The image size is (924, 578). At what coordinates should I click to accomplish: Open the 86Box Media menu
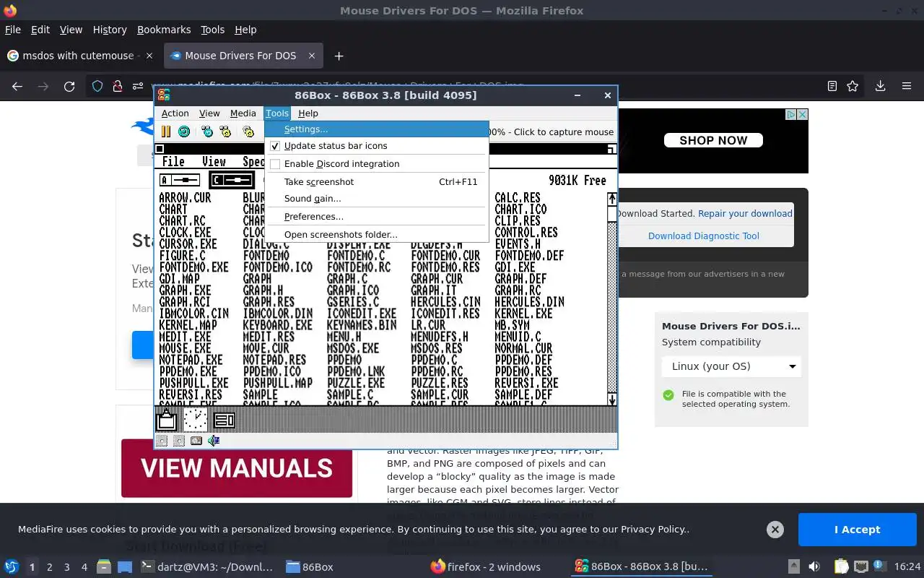click(x=243, y=113)
